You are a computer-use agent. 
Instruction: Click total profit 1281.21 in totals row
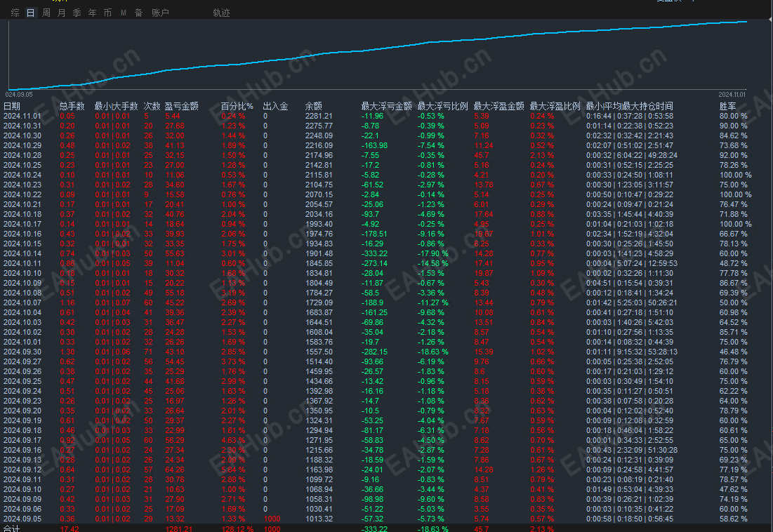[x=178, y=528]
